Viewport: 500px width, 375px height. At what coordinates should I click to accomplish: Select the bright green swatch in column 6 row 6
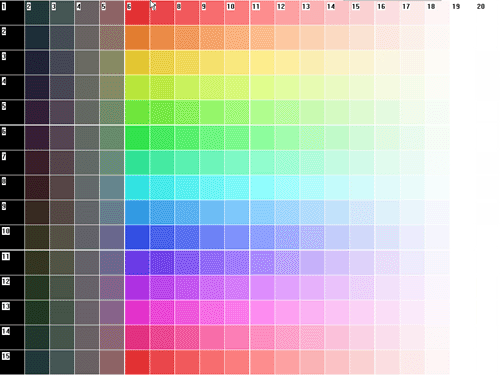[137, 138]
